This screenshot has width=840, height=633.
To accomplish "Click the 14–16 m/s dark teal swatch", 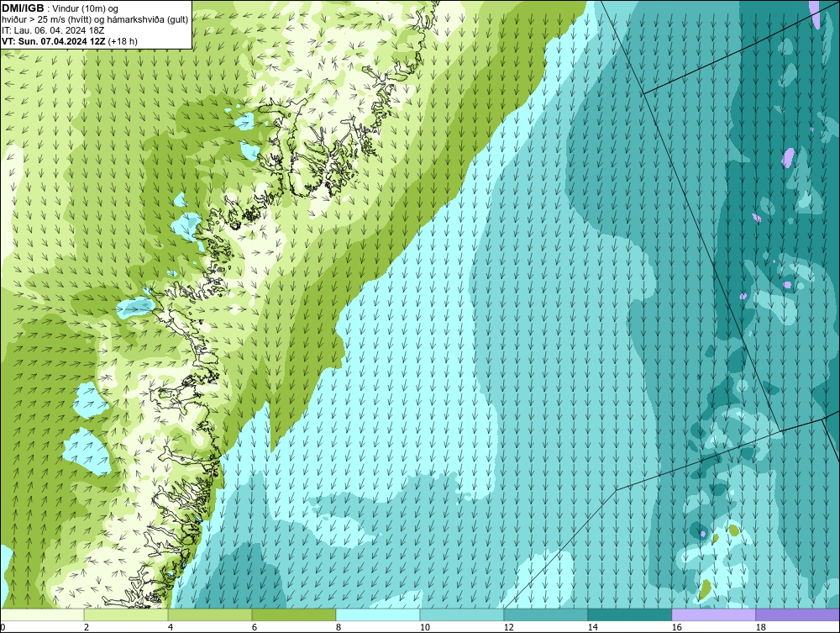I will (629, 615).
